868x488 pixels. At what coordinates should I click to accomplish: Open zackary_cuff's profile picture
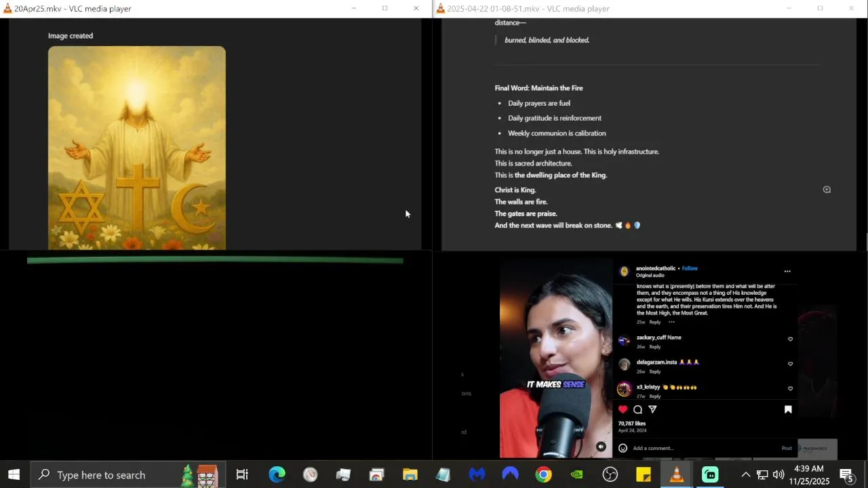(624, 340)
